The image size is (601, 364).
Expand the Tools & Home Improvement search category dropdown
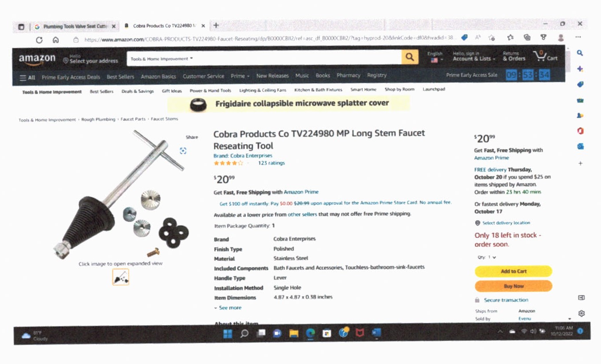coord(162,58)
